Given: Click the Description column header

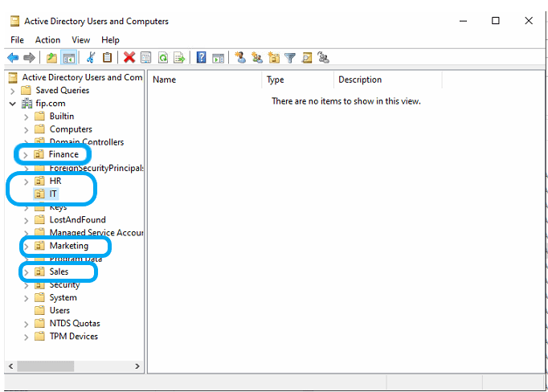Looking at the screenshot, I should (386, 80).
